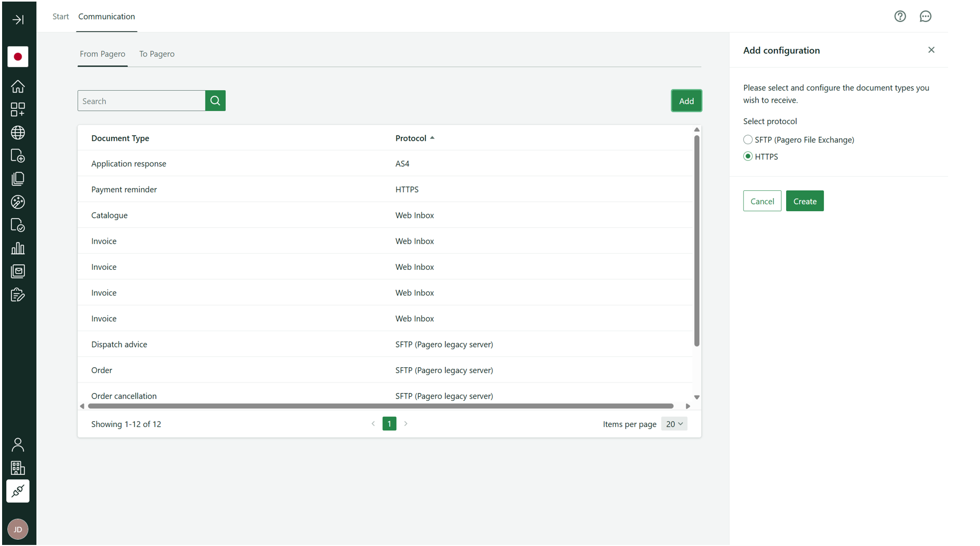Viewport: 980px width, 546px height.
Task: Click into the Search input field
Action: (141, 101)
